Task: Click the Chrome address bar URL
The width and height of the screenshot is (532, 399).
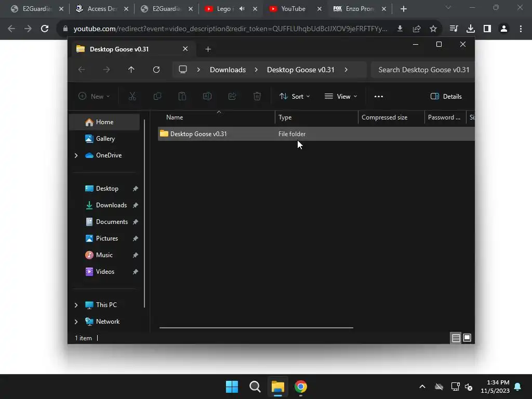Action: coord(230,29)
